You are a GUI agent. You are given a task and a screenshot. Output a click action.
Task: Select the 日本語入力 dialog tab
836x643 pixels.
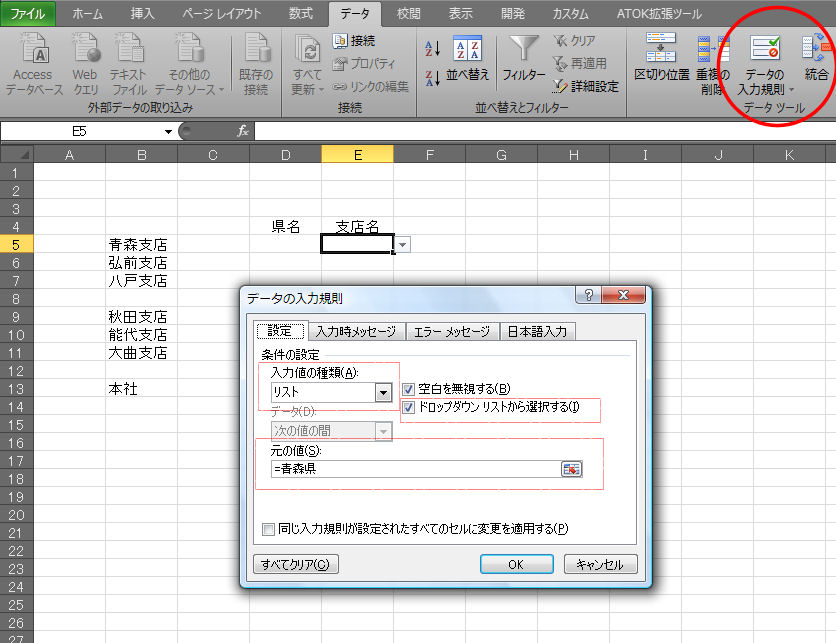(537, 332)
